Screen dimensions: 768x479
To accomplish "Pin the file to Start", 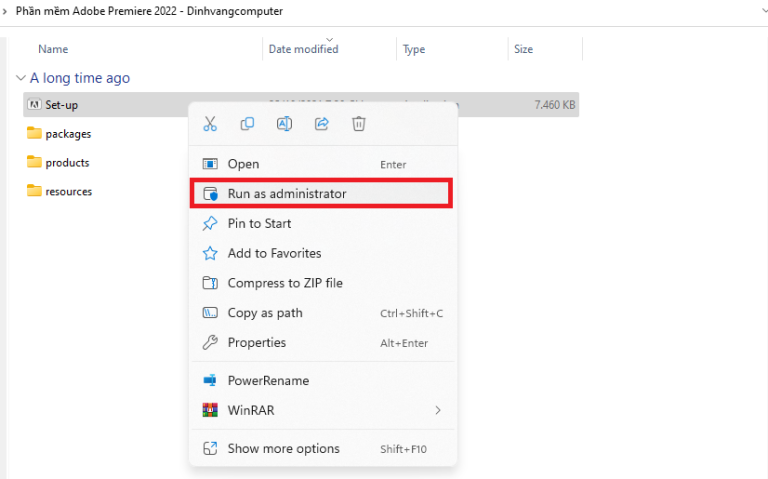I will [259, 223].
